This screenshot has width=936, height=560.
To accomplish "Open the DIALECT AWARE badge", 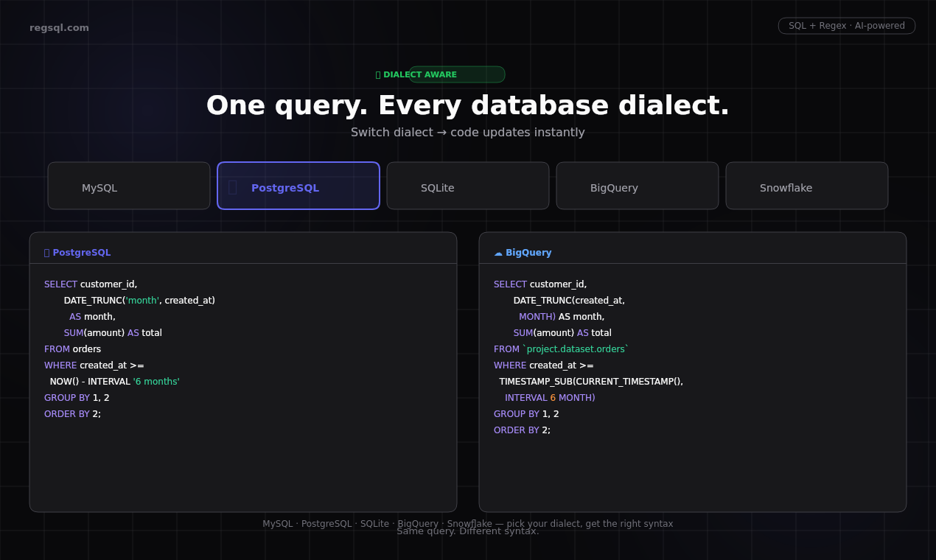I will coord(440,74).
